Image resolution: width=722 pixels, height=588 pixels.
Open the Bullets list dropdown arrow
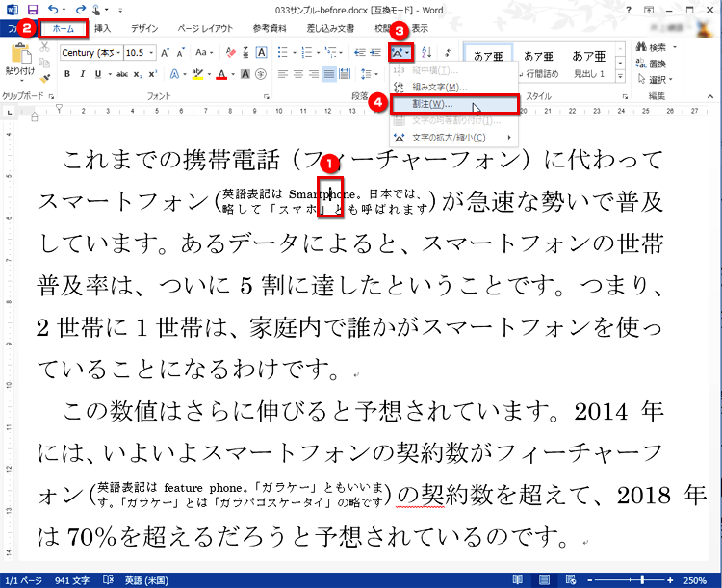[x=295, y=53]
